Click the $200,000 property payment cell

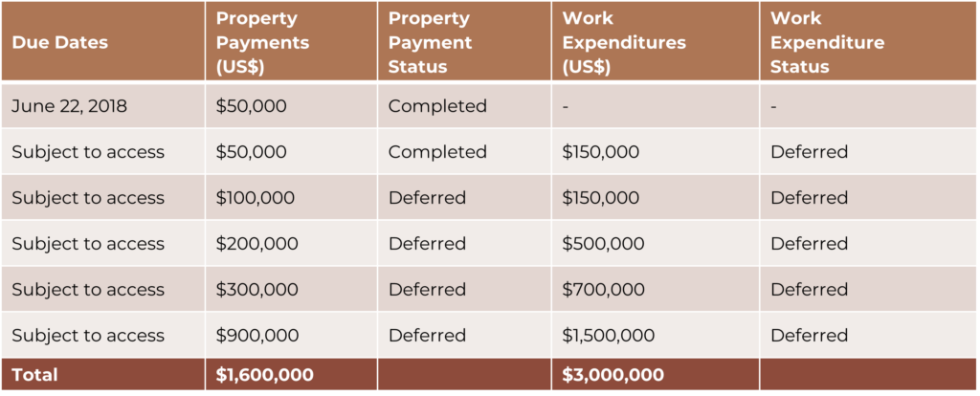tap(256, 244)
